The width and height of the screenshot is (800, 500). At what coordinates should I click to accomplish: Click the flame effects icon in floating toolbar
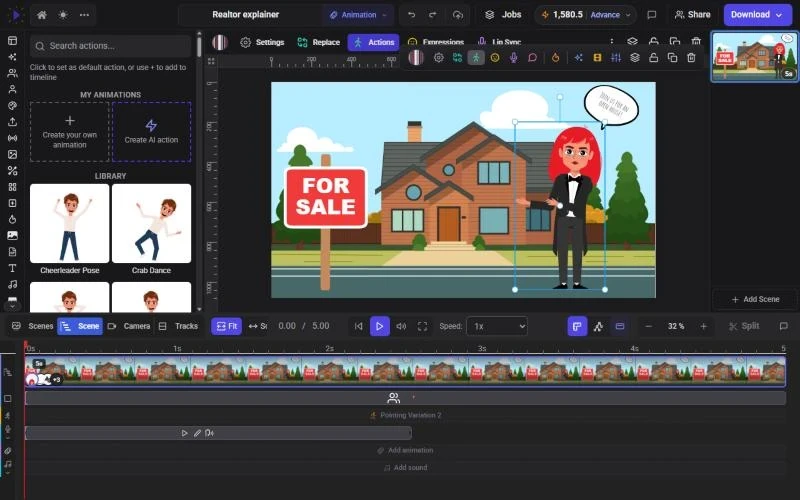point(556,58)
